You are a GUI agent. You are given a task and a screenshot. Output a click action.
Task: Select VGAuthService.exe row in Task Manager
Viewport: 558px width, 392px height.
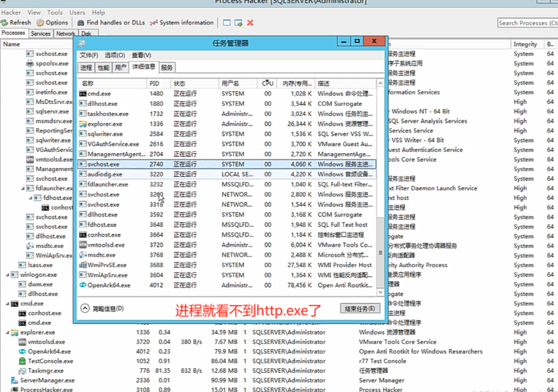point(227,144)
